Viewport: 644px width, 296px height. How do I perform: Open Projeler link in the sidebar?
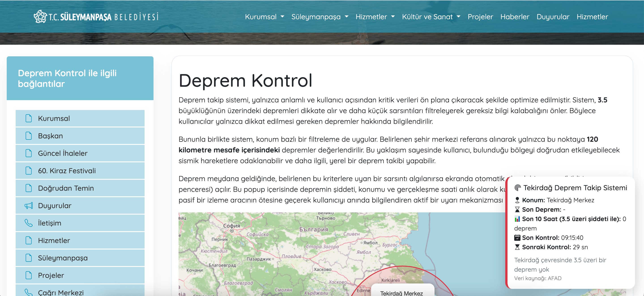click(80, 275)
